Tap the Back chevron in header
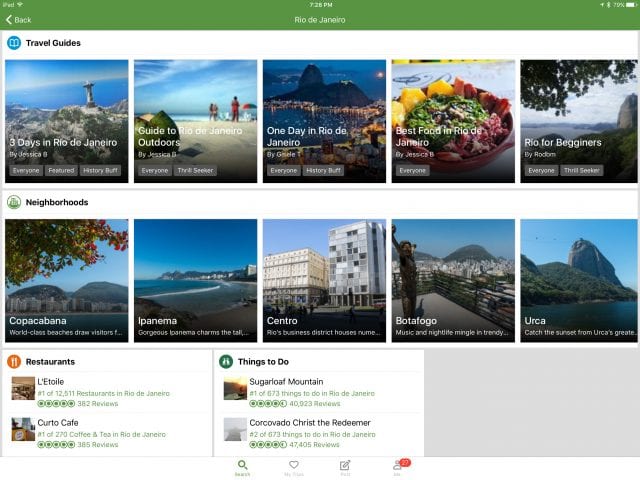Viewport: 640px width, 480px height. click(10, 20)
